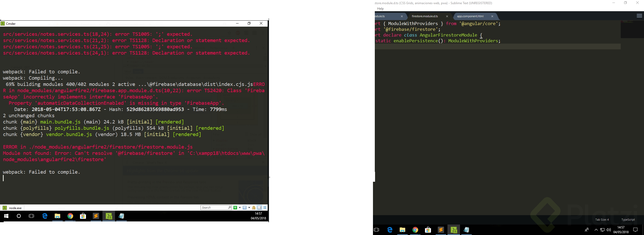
Task: Switch to the firestore.module.d.ts tab
Action: click(x=425, y=16)
